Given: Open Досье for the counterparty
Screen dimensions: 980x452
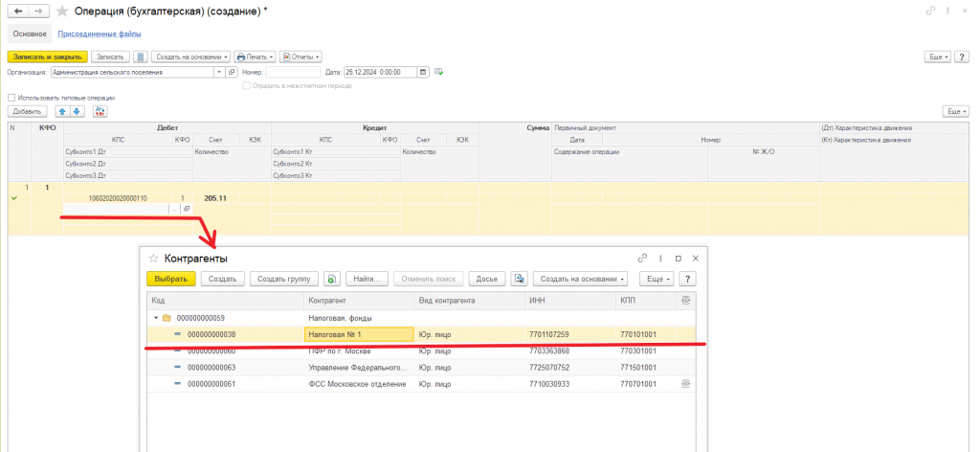Looking at the screenshot, I should tap(487, 279).
